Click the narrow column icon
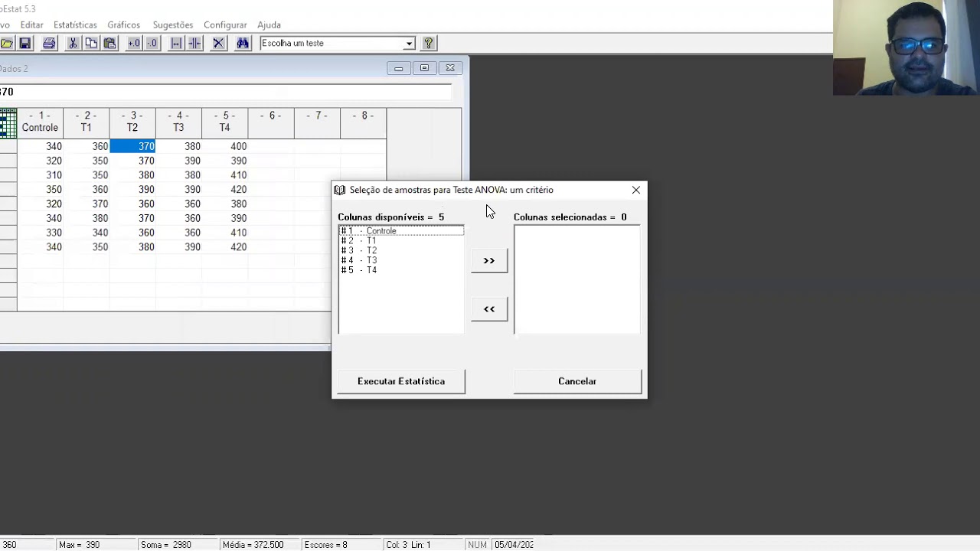The width and height of the screenshot is (980, 551). (194, 44)
